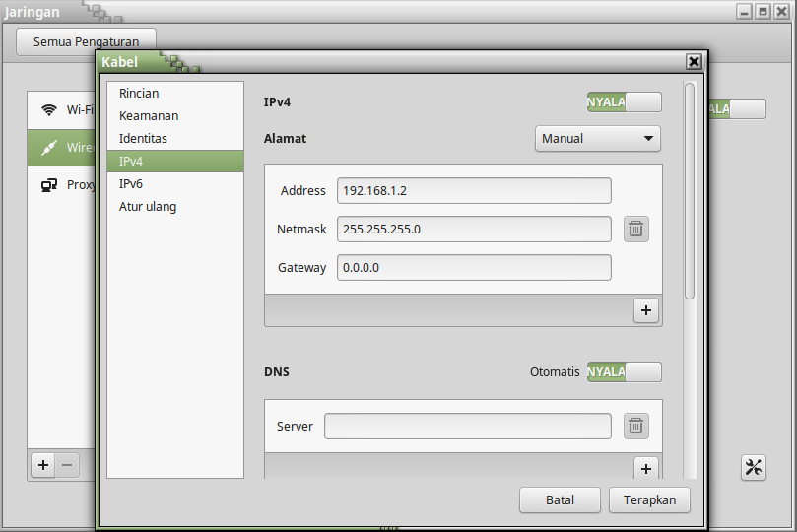The width and height of the screenshot is (797, 532).
Task: Switch to the IPv6 section
Action: click(131, 184)
